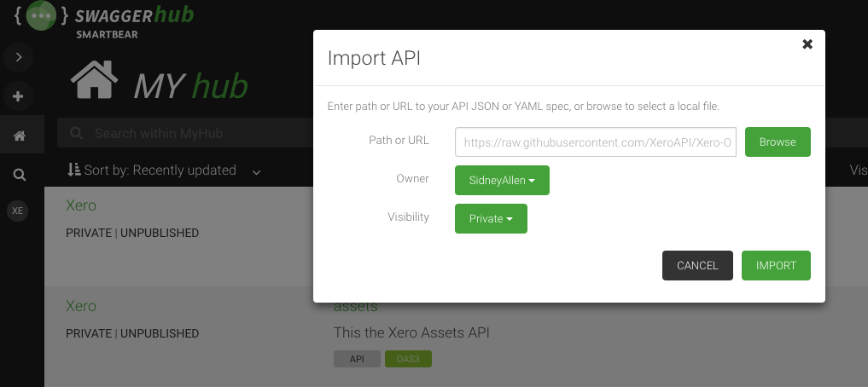Open the home icon in the sidebar

point(20,136)
